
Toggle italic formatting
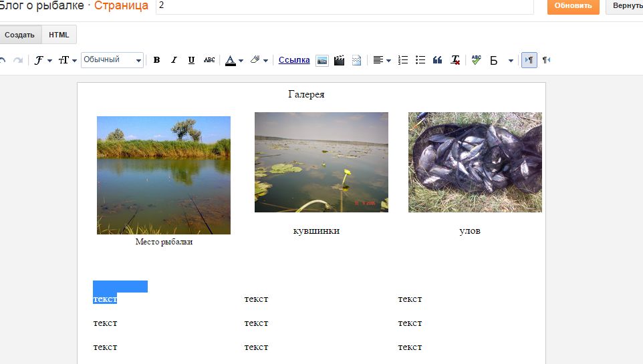(174, 60)
